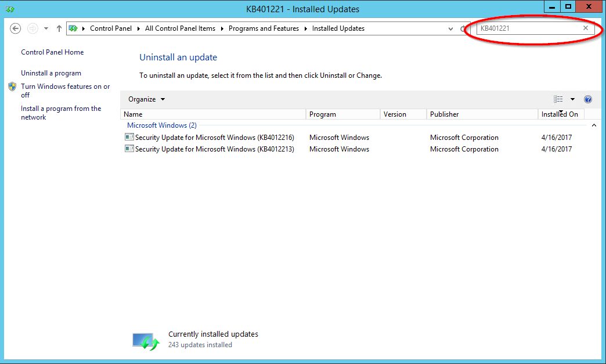Click the address bar Control Panel icon

(73, 28)
